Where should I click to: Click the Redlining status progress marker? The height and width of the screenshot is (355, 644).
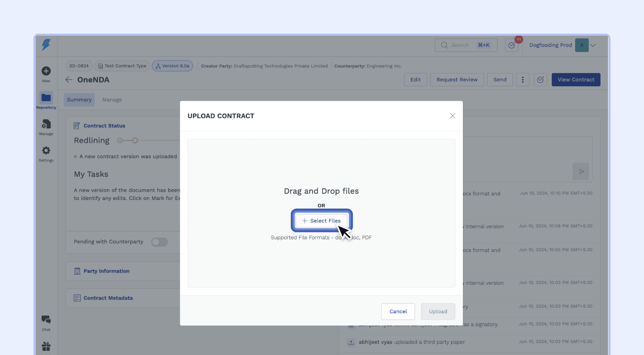coord(135,141)
